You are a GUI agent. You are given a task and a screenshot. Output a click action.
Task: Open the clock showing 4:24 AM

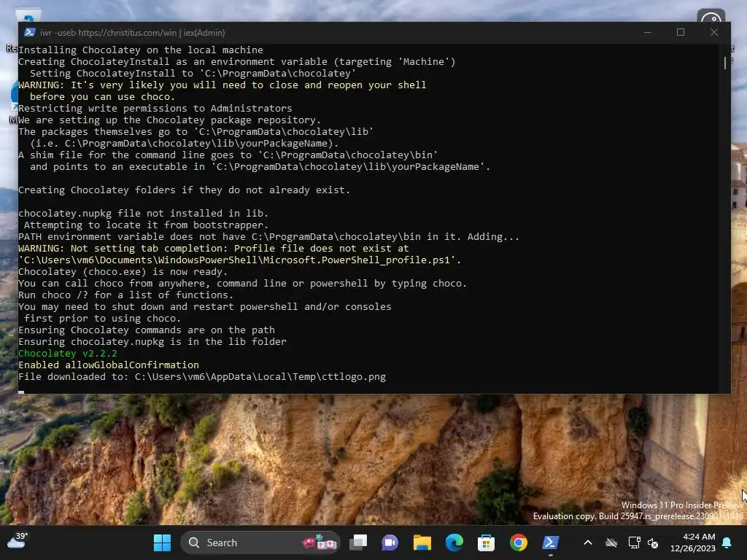pyautogui.click(x=693, y=542)
